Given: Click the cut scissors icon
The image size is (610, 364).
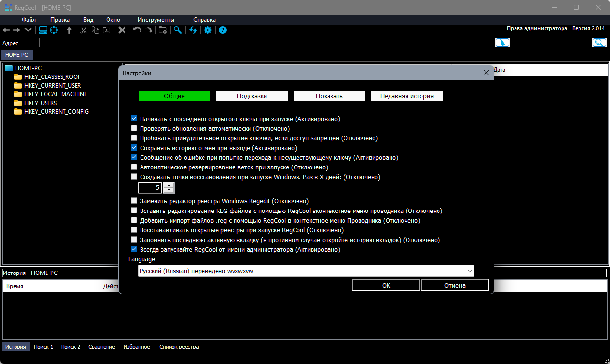Looking at the screenshot, I should click(x=83, y=30).
